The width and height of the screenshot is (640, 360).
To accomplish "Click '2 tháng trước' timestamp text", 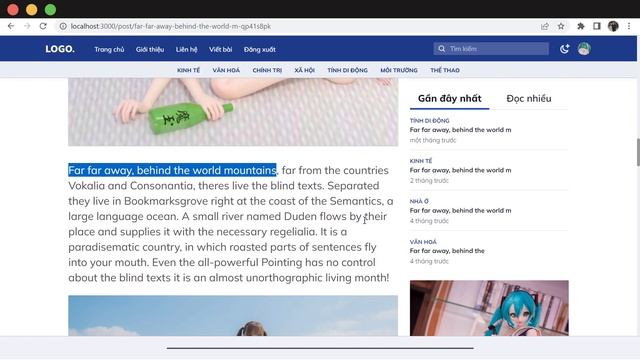I will coord(429,181).
